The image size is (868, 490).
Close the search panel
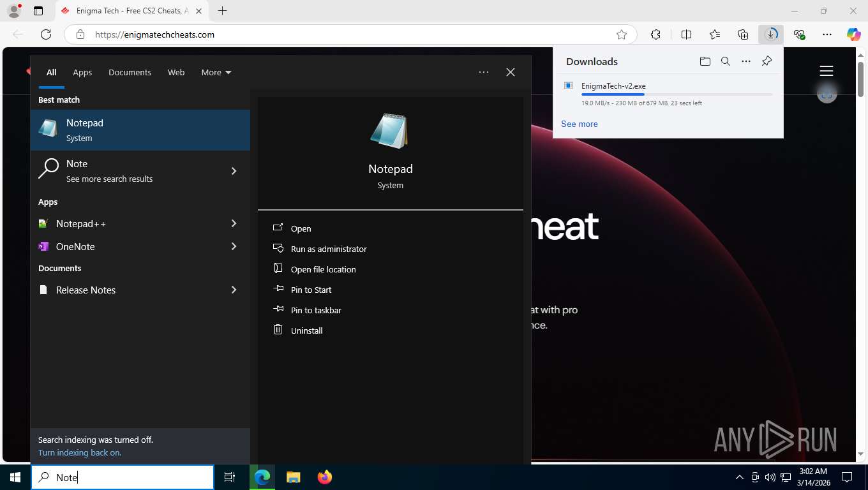[511, 72]
